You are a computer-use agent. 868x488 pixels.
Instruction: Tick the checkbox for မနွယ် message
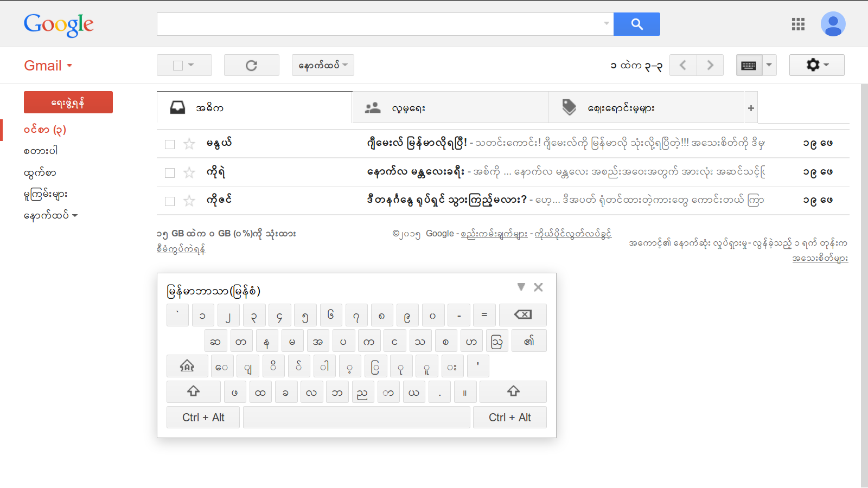170,144
